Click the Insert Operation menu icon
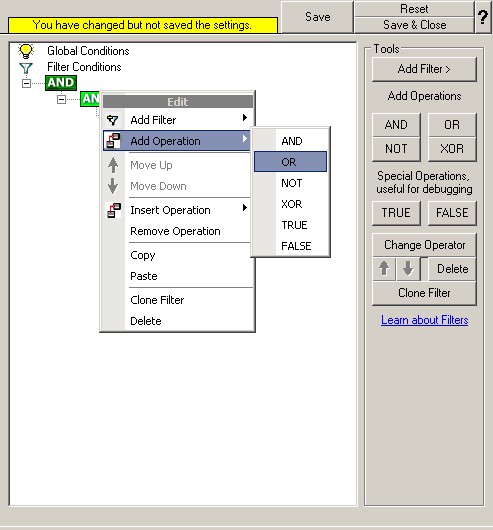 [114, 210]
